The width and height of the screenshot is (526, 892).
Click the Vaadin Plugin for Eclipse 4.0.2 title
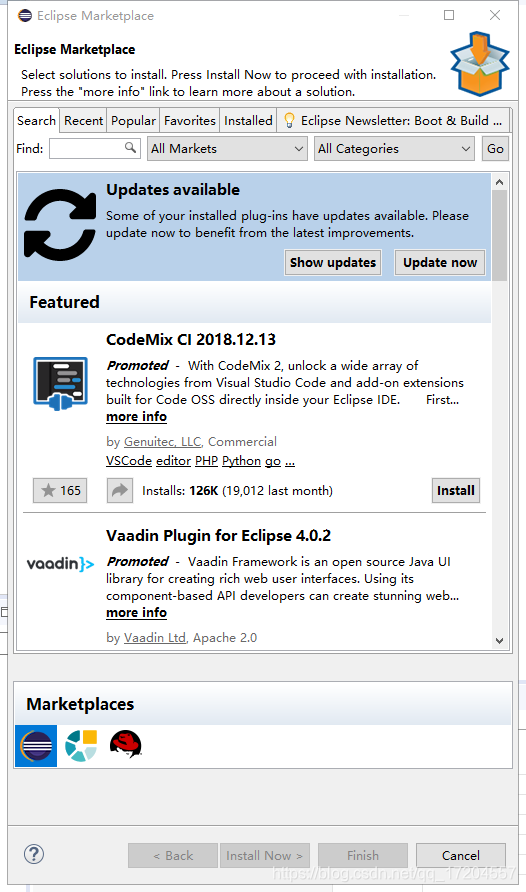tap(218, 536)
